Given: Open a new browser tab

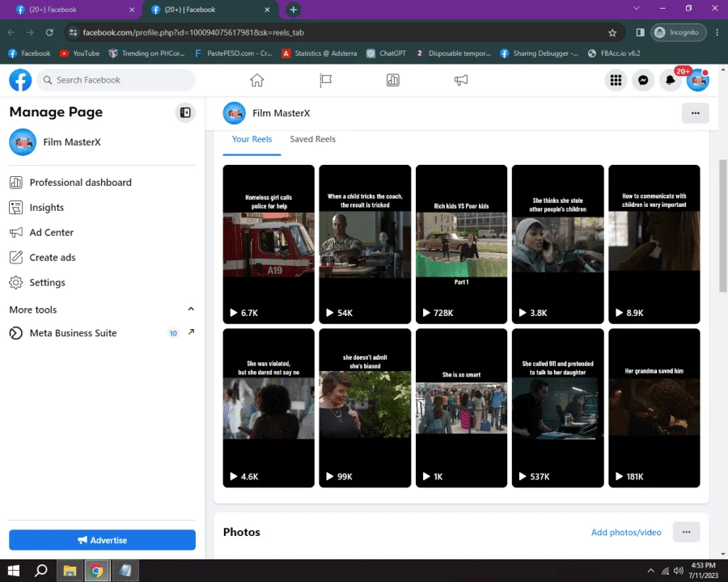Looking at the screenshot, I should [x=293, y=9].
